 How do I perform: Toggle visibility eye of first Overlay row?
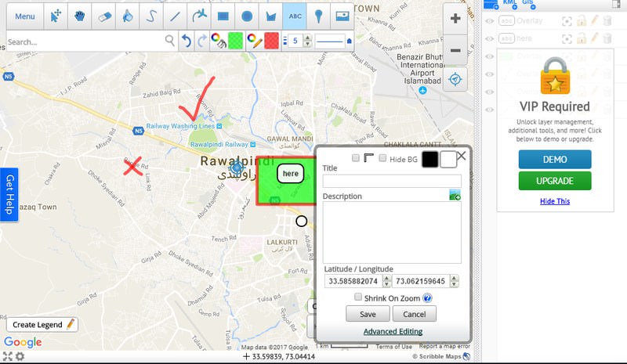point(489,21)
